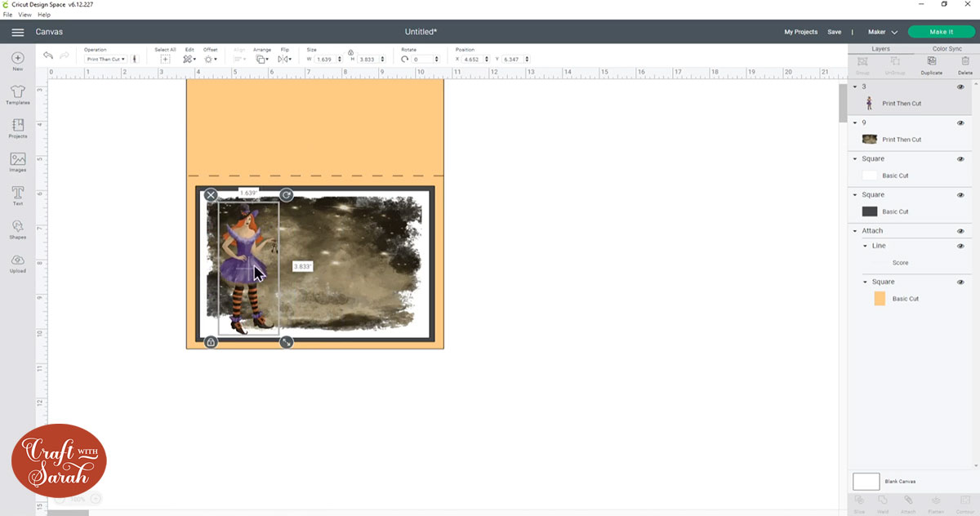The width and height of the screenshot is (980, 516).
Task: Open the Shapes tool
Action: click(x=17, y=229)
